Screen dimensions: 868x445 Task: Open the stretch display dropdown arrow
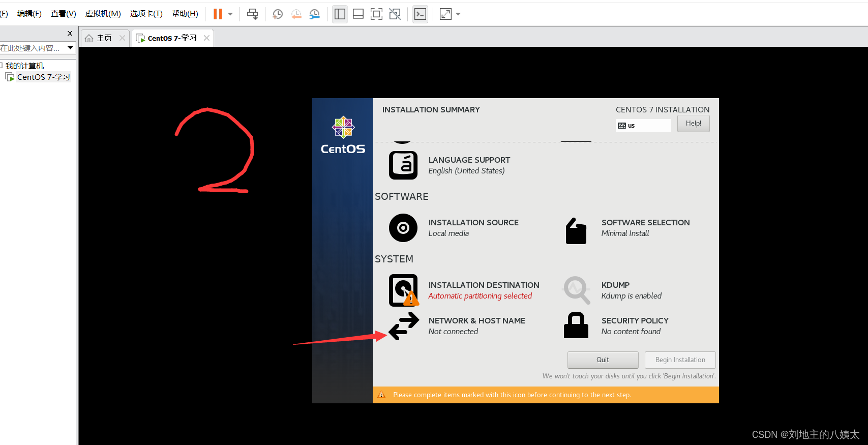point(458,14)
